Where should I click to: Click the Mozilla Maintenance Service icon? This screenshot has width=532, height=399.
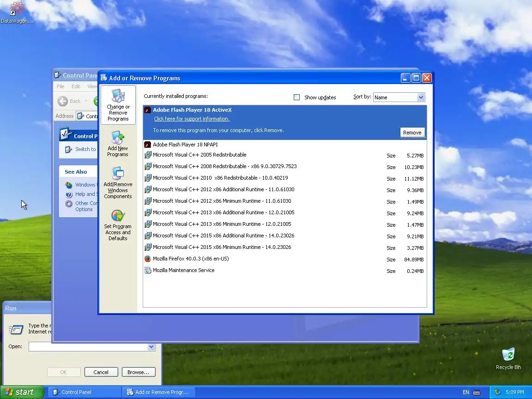point(148,271)
